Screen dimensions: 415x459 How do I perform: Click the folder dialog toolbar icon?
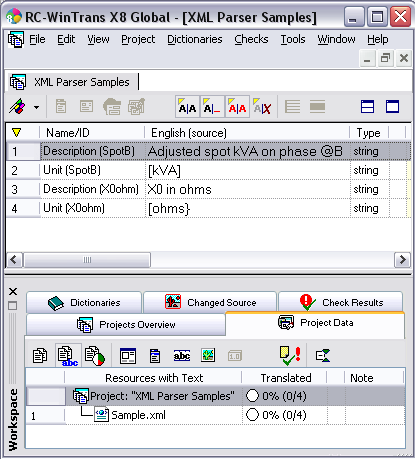(112, 107)
